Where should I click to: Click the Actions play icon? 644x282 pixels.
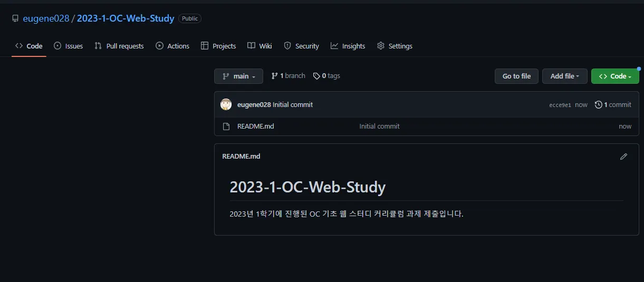pos(159,46)
